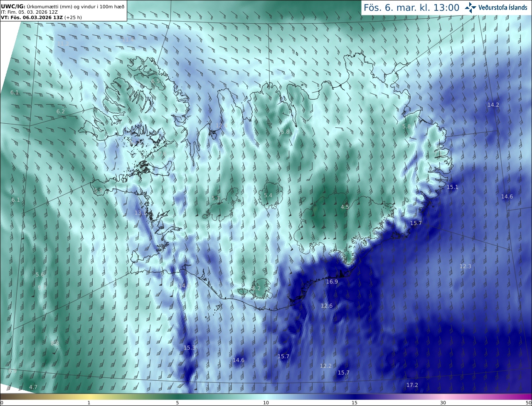
Task: Click the 14.2 value in the northeast sea
Action: point(493,105)
